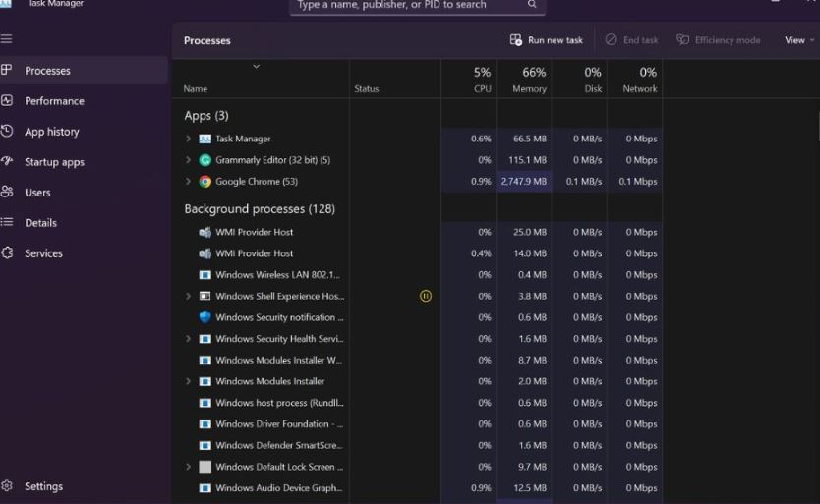This screenshot has width=820, height=504.
Task: Expand the Grammarly Editor process group
Action: coord(188,160)
